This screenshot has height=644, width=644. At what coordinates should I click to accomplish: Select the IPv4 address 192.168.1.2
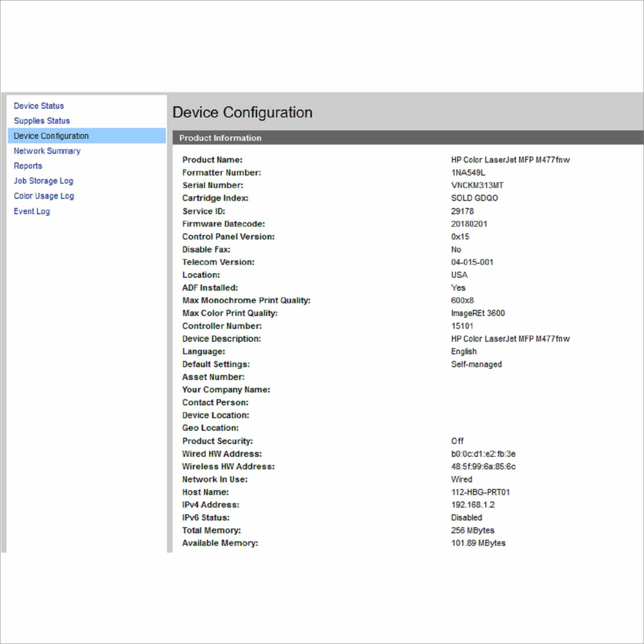pos(473,505)
